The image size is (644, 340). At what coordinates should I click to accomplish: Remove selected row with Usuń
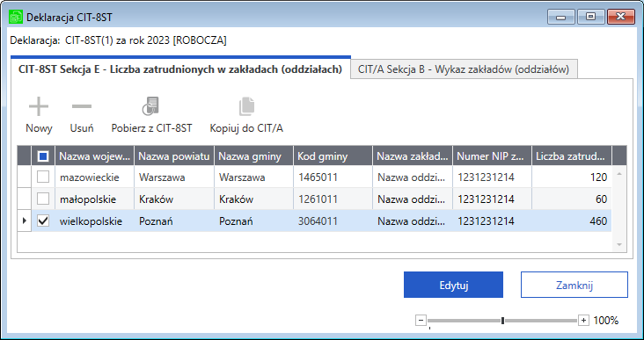82,115
